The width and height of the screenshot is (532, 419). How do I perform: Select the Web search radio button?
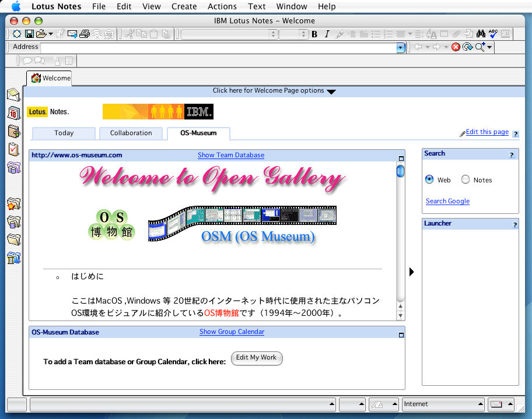[430, 180]
